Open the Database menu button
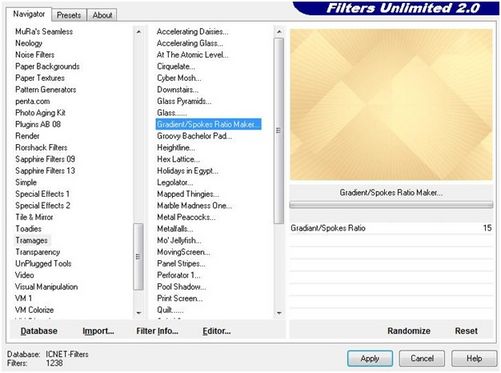The width and height of the screenshot is (501, 373). click(39, 331)
